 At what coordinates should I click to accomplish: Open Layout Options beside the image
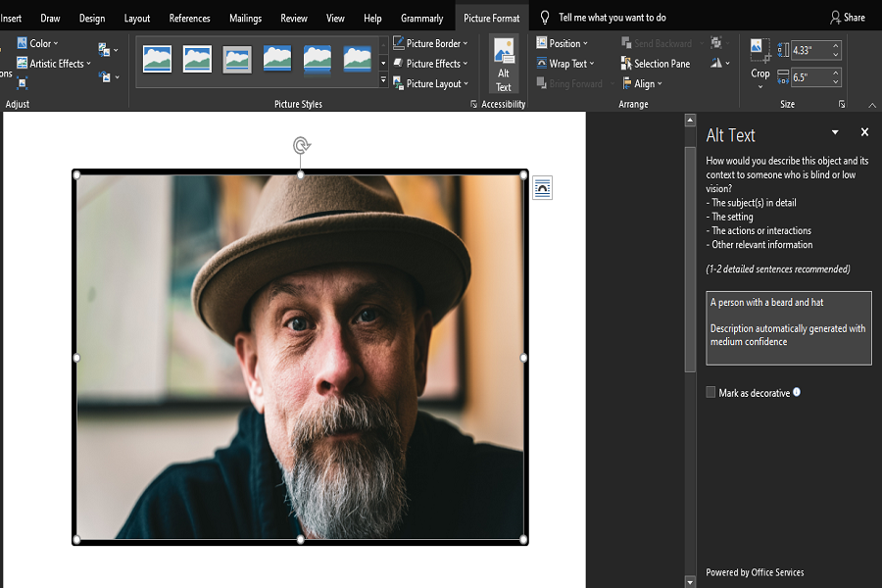[x=543, y=186]
